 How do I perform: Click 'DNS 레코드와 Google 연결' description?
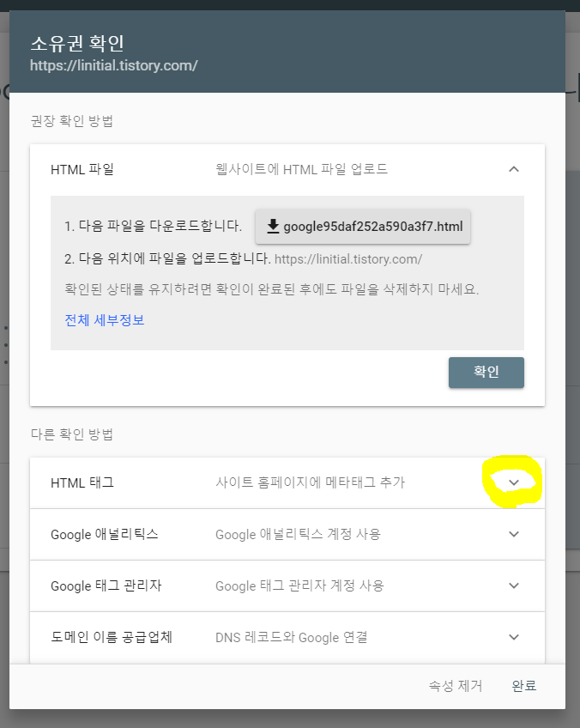click(x=292, y=638)
